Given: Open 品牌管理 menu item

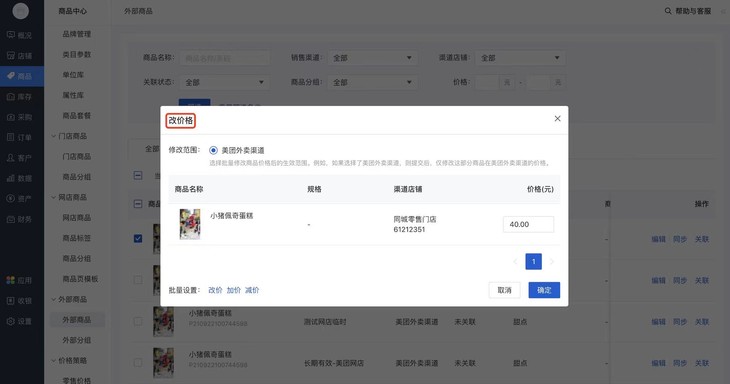Looking at the screenshot, I should tap(77, 34).
